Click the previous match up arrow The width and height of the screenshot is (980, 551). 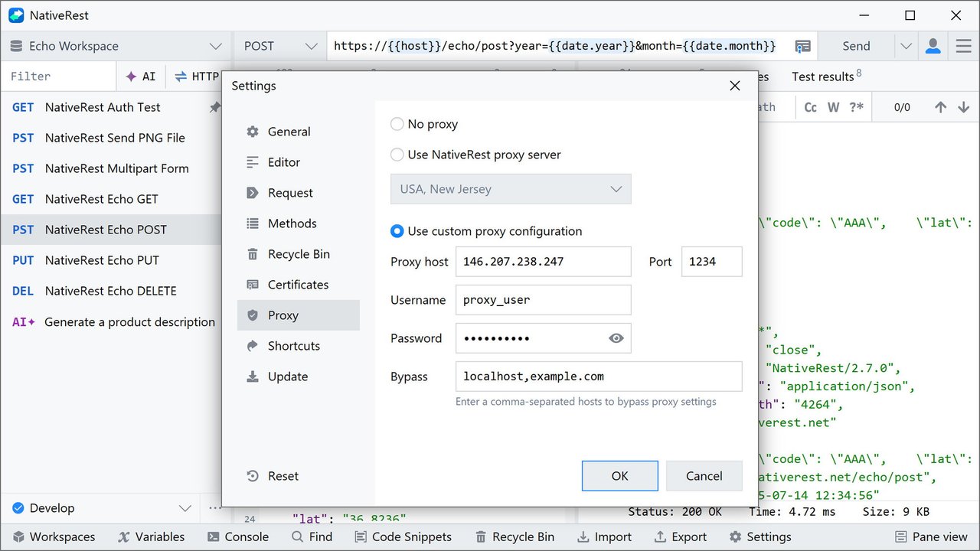click(940, 107)
